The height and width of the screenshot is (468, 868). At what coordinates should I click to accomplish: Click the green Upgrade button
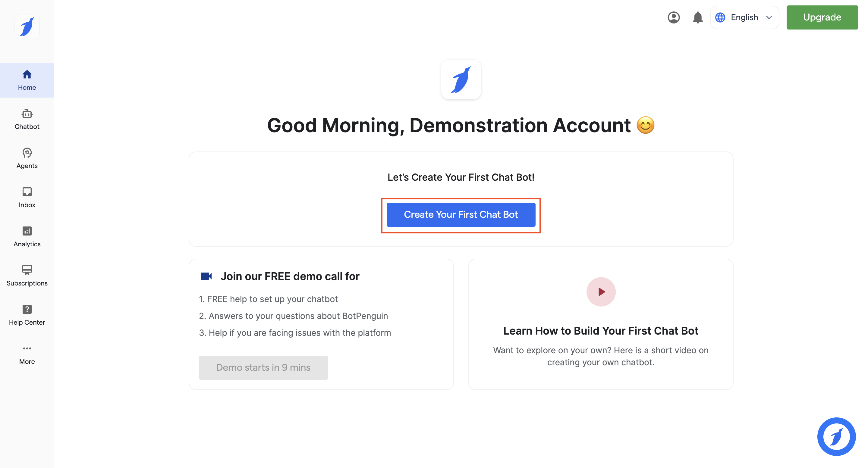822,17
